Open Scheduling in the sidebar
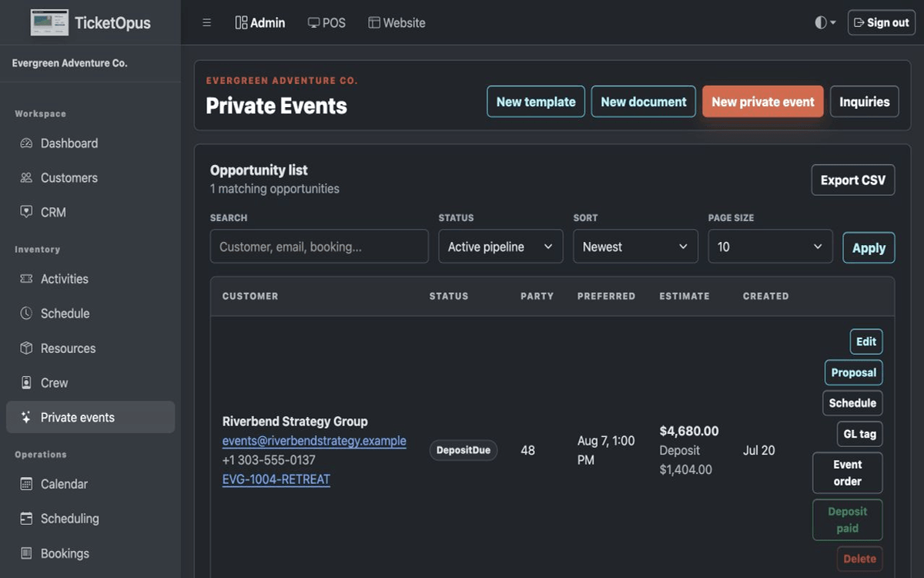This screenshot has height=578, width=924. point(91,519)
